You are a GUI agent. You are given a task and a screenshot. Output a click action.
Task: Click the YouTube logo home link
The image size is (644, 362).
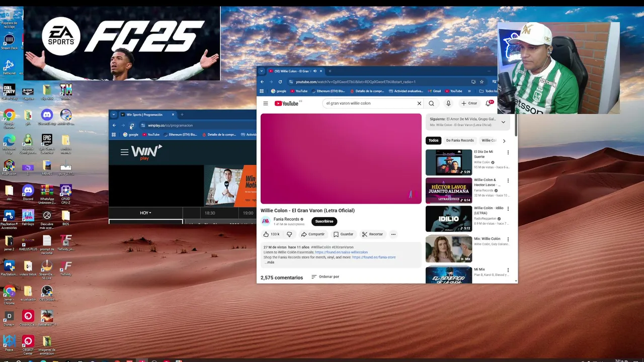[287, 104]
